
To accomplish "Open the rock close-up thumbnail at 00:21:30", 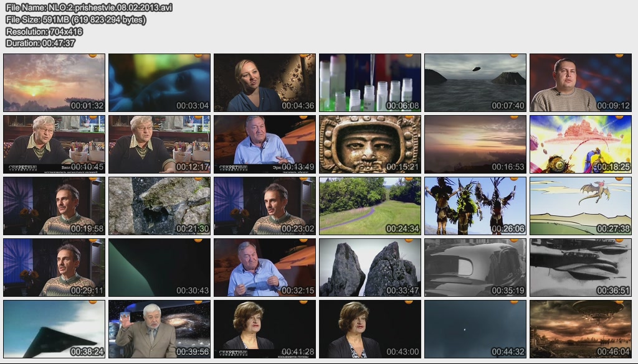I will tap(159, 206).
